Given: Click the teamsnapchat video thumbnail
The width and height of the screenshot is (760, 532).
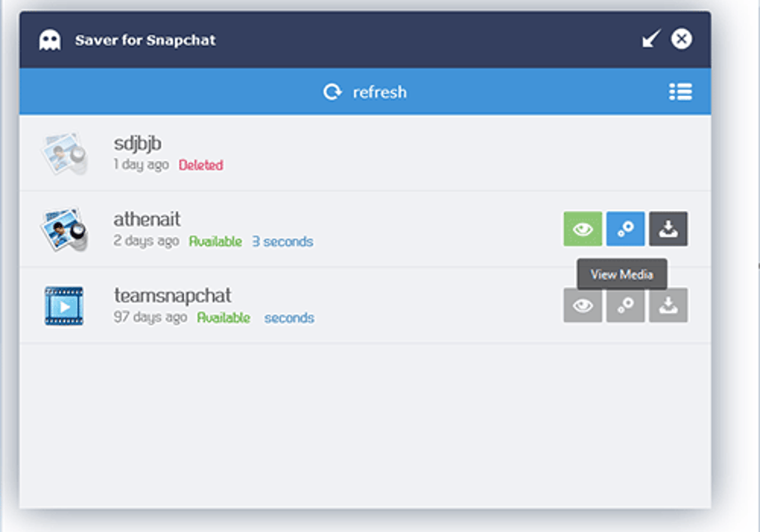Looking at the screenshot, I should tap(64, 305).
